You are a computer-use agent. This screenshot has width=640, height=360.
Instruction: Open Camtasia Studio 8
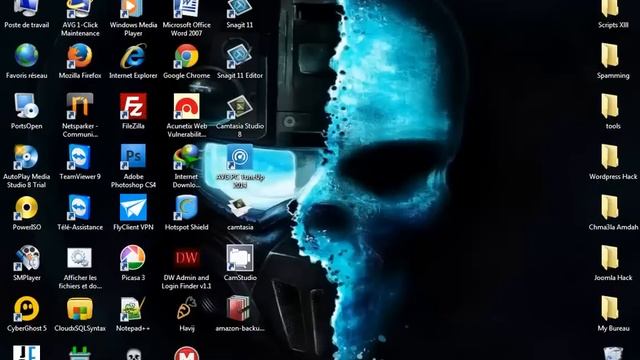[240, 106]
